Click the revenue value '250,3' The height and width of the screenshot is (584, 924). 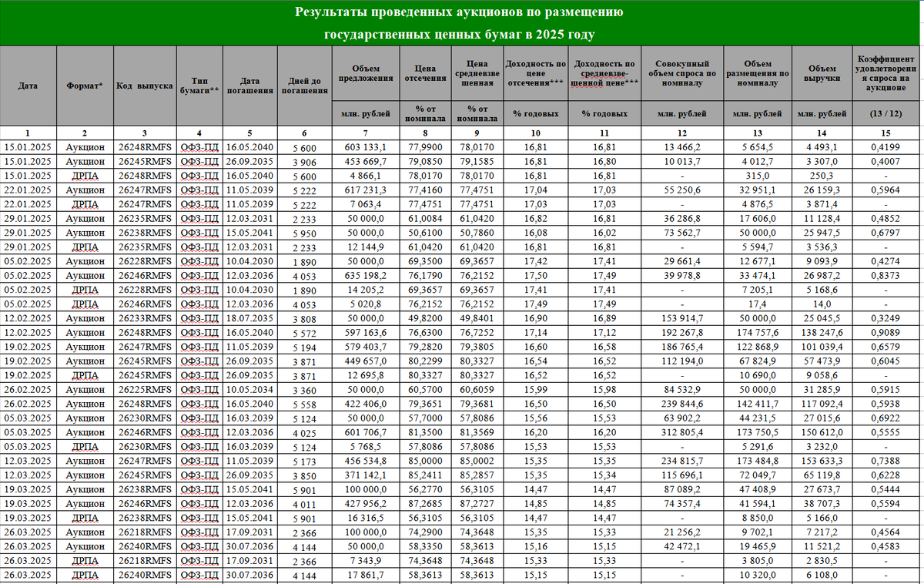[x=822, y=175]
